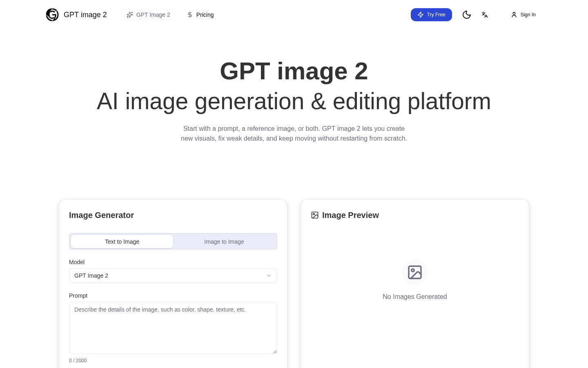Select the Text to Image tab

(122, 242)
